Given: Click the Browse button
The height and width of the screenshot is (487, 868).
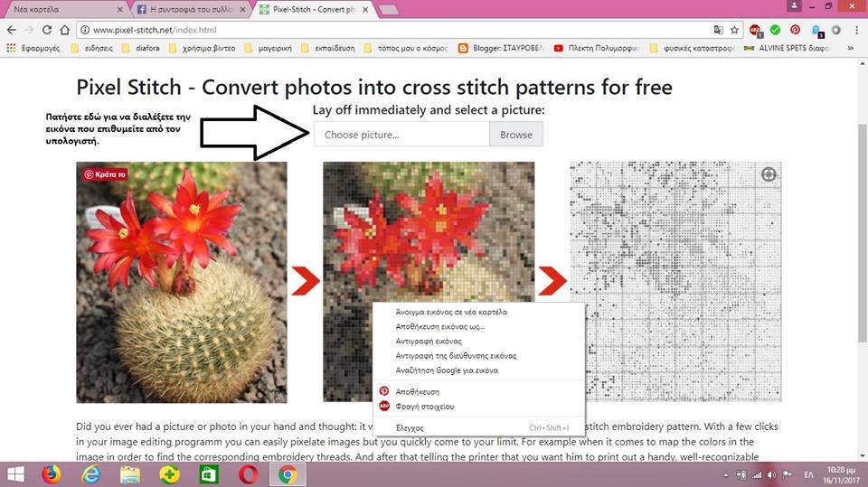Looking at the screenshot, I should (x=516, y=135).
